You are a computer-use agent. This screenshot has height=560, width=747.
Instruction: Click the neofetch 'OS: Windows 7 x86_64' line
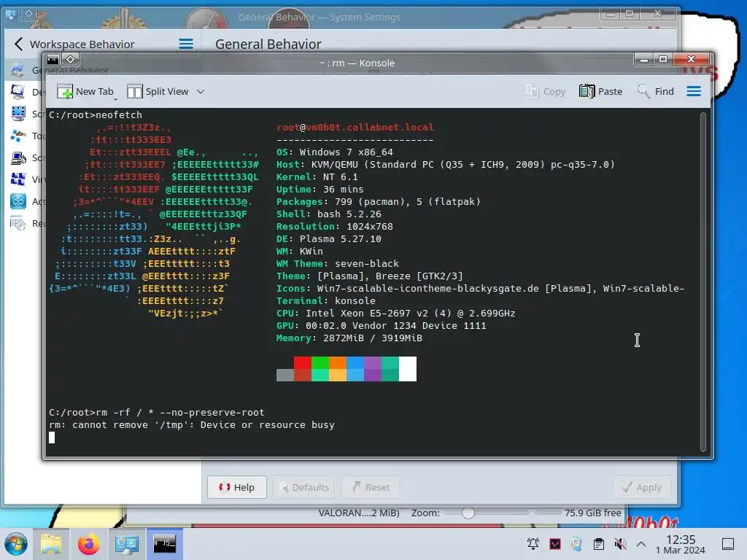point(334,152)
